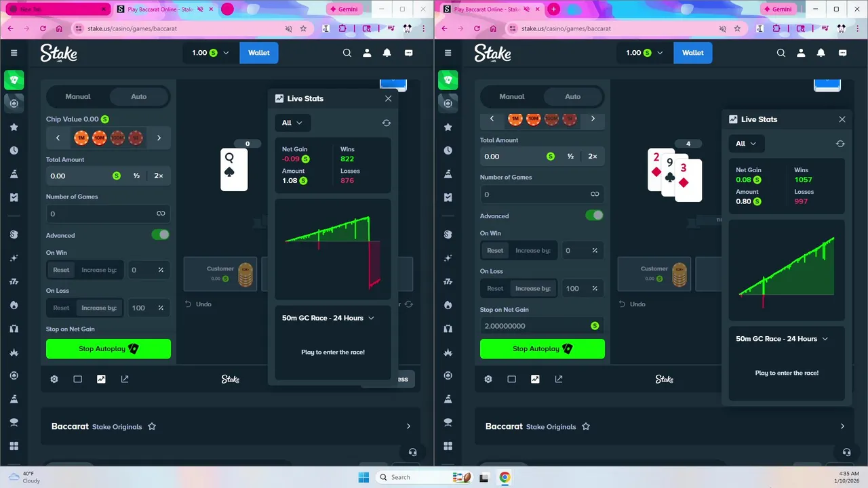Click pop-out icon in left game footer
The image size is (868, 488).
point(125,379)
